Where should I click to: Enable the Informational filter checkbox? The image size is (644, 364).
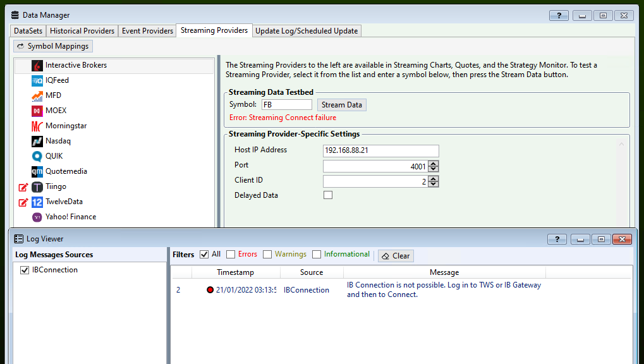coord(317,254)
